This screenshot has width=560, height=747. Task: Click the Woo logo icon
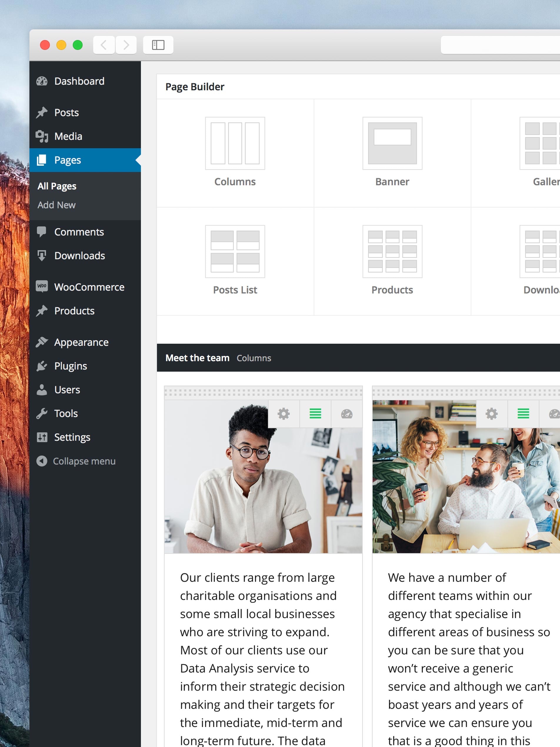(x=42, y=286)
